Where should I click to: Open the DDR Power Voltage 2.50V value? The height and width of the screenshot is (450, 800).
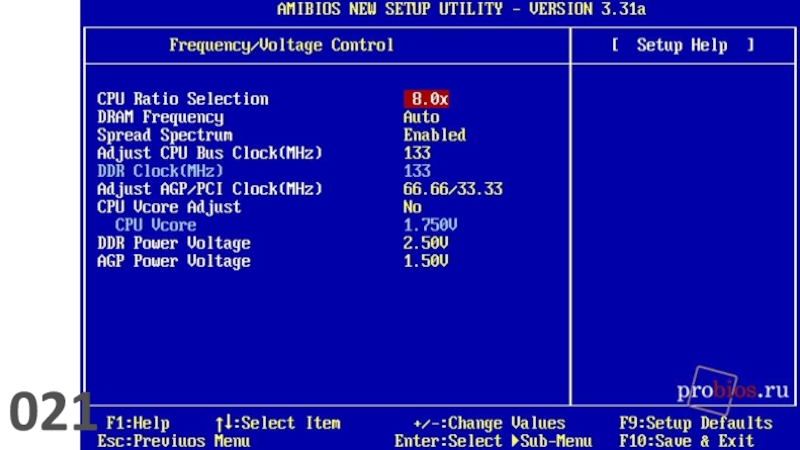426,243
